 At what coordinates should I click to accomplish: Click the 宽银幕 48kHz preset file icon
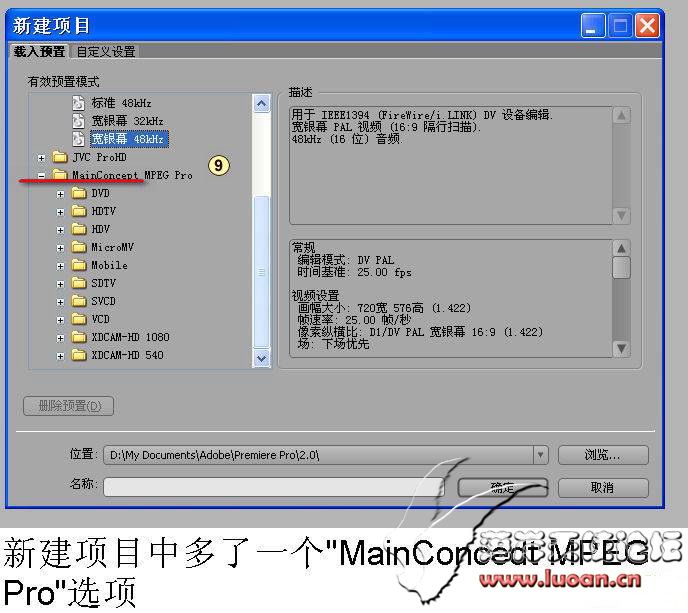tap(78, 139)
